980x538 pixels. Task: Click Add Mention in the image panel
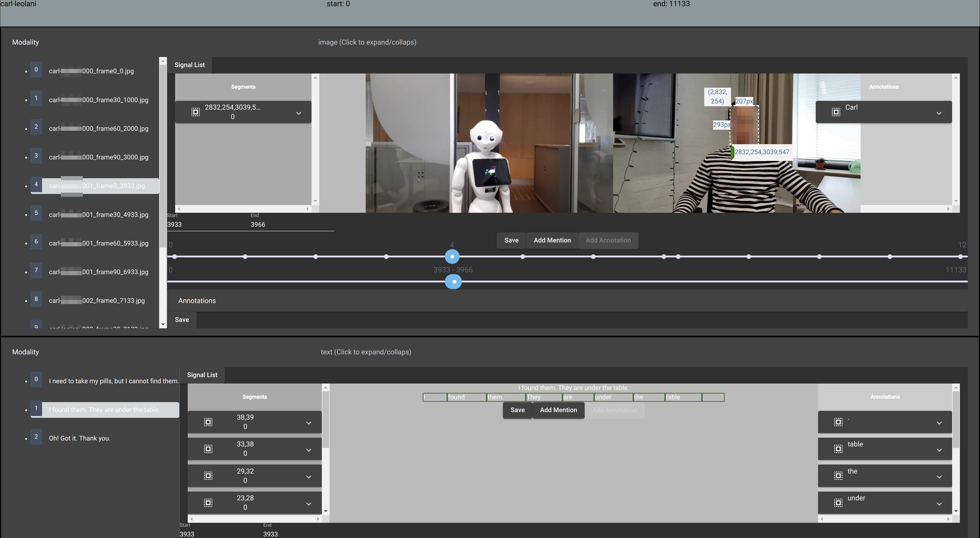coord(552,240)
